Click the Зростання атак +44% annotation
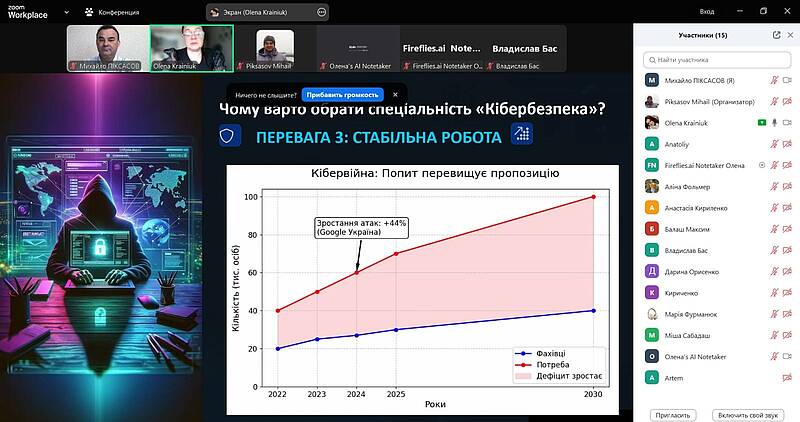Screen dimensions: 800x422 pos(361,228)
